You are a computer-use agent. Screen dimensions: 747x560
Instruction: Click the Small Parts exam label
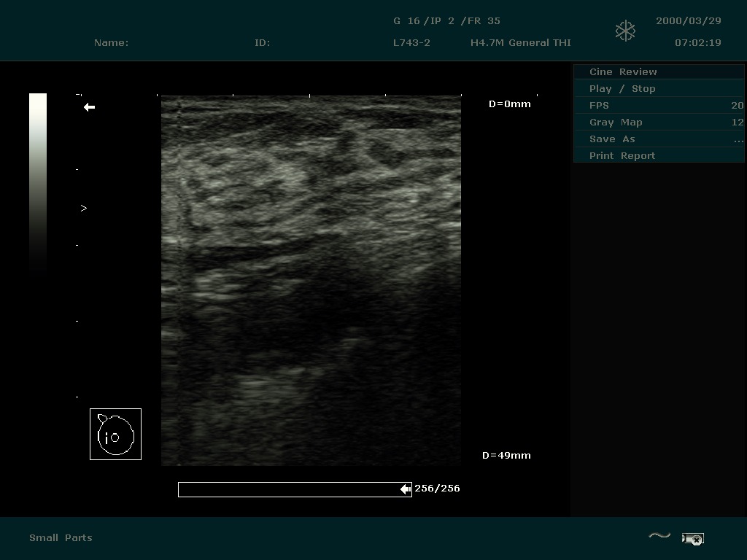point(61,538)
